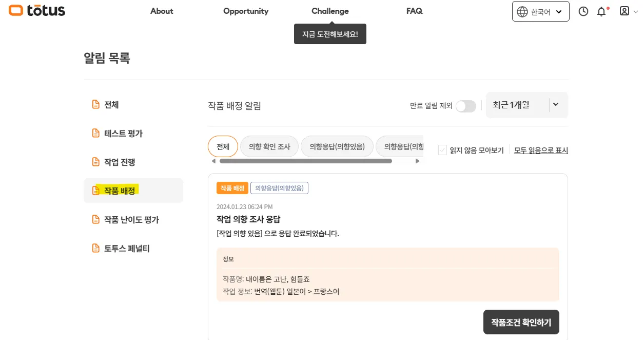The image size is (644, 340).
Task: Select 작품 난이도 평가 in sidebar
Action: click(131, 220)
